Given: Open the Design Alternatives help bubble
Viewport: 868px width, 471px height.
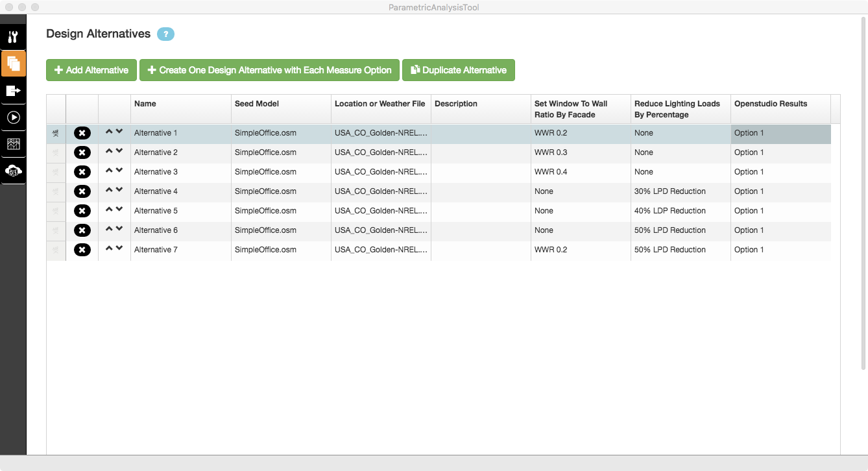Looking at the screenshot, I should [x=166, y=34].
